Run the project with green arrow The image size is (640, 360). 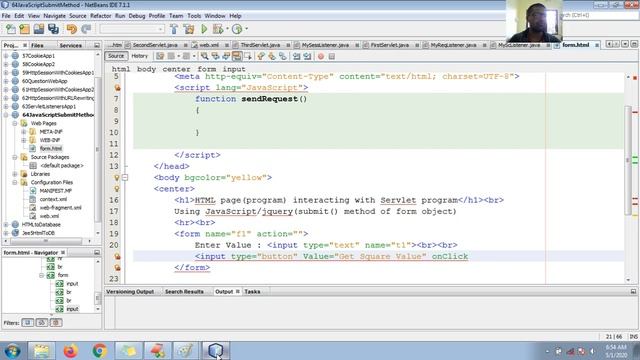(204, 29)
